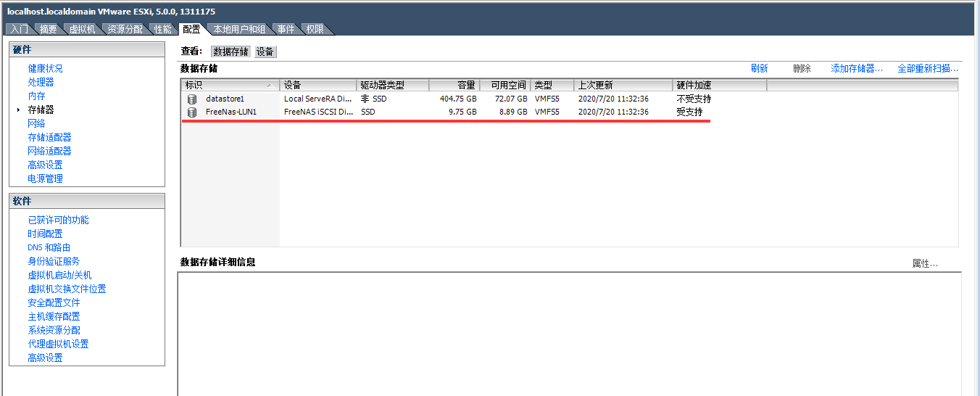Click the 404.75 GB capacity cell

tap(458, 99)
